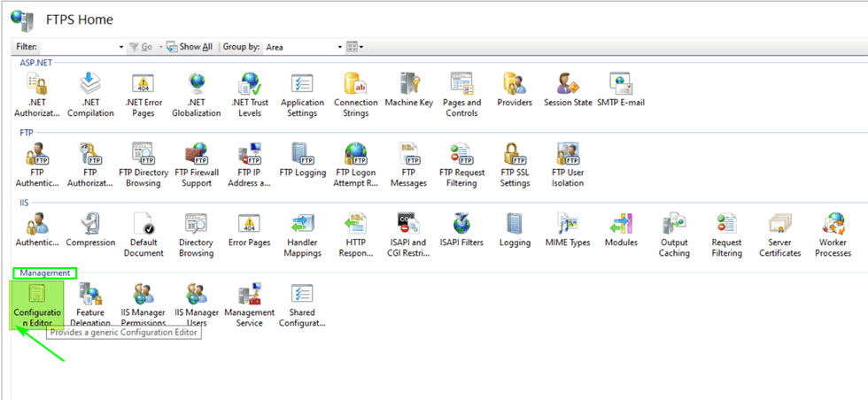The height and width of the screenshot is (400, 868).
Task: Open SMTP E-mail feature
Action: [621, 89]
